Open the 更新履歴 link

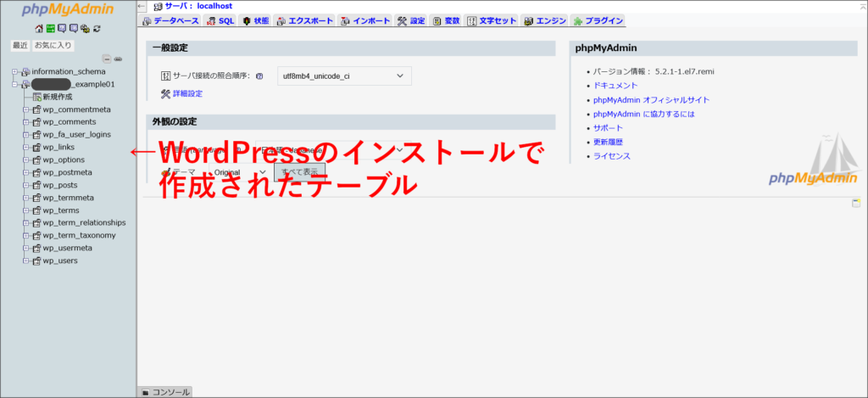click(x=608, y=143)
